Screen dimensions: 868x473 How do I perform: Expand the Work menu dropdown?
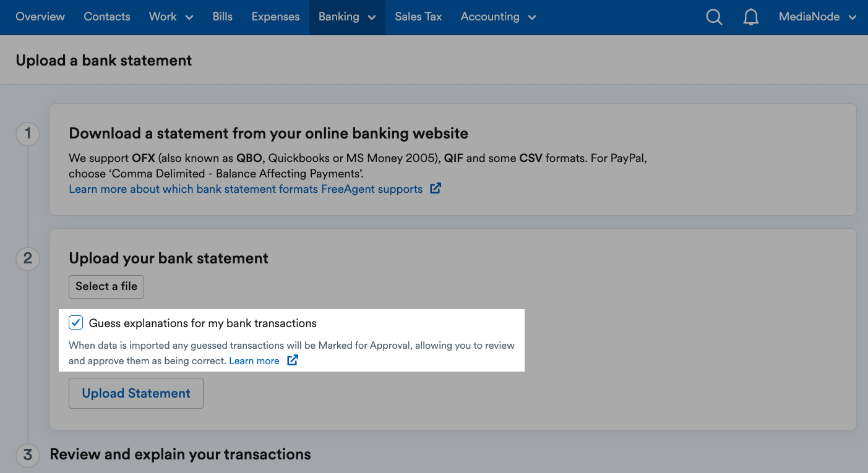tap(171, 17)
